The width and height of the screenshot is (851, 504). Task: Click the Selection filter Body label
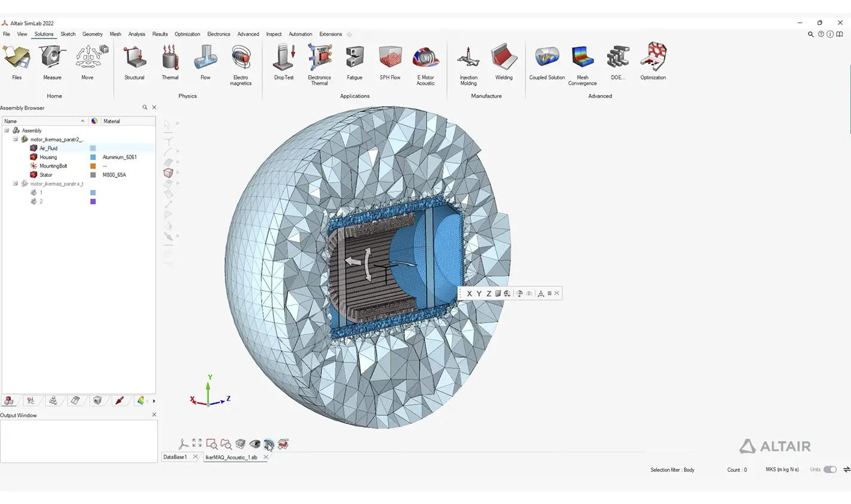[x=672, y=470]
